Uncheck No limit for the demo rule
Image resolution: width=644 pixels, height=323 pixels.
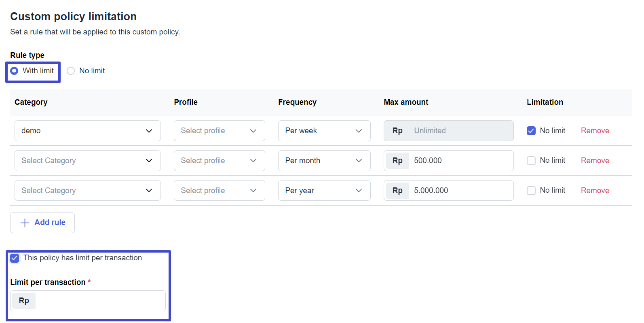click(531, 131)
